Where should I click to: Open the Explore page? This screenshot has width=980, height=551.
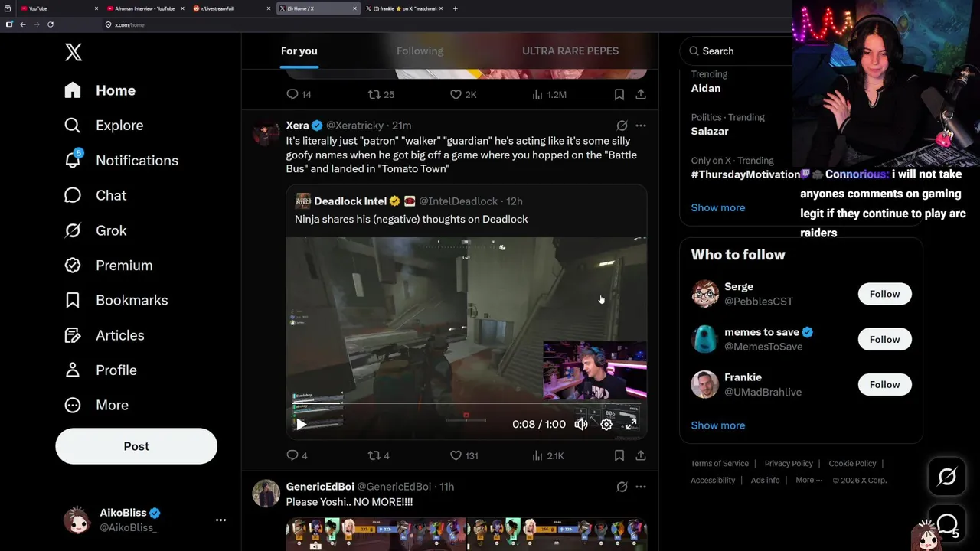(x=104, y=126)
